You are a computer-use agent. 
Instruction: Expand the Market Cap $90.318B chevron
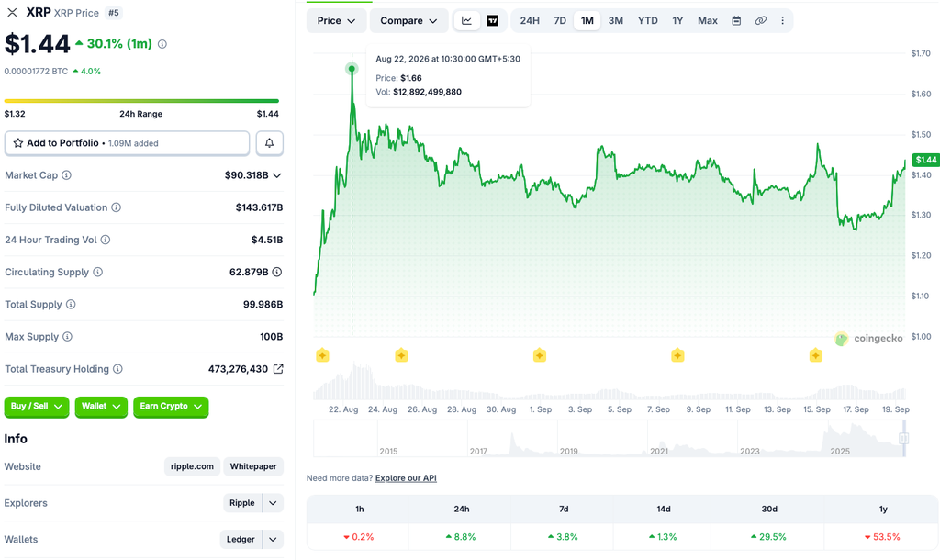(x=277, y=175)
